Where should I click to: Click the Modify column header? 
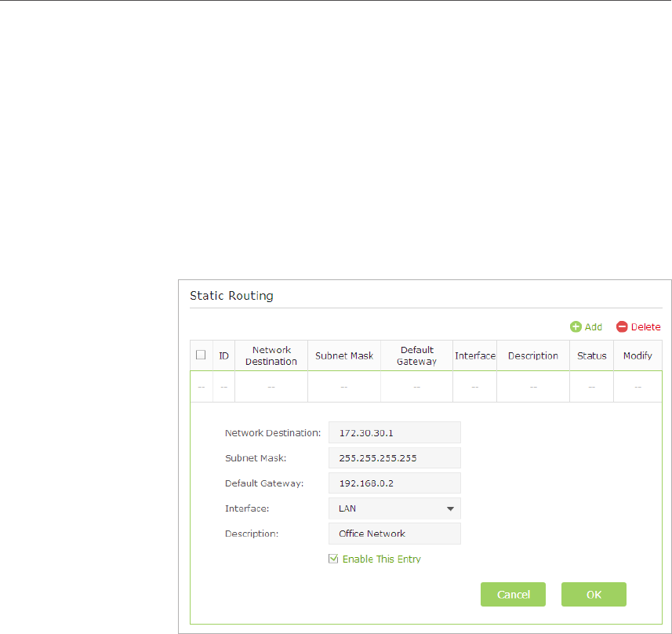[637, 355]
